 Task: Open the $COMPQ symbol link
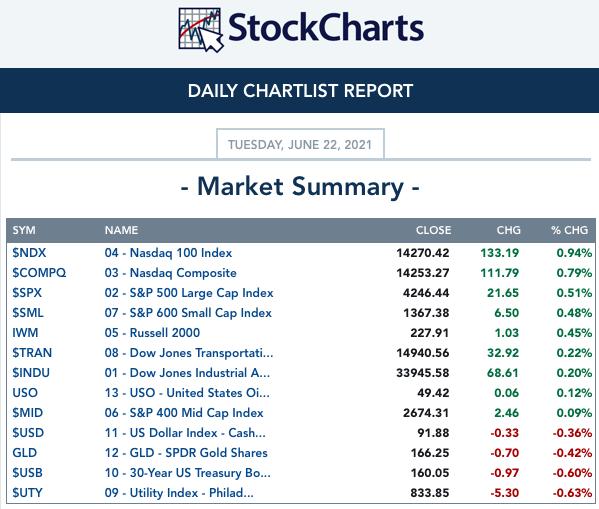(39, 273)
